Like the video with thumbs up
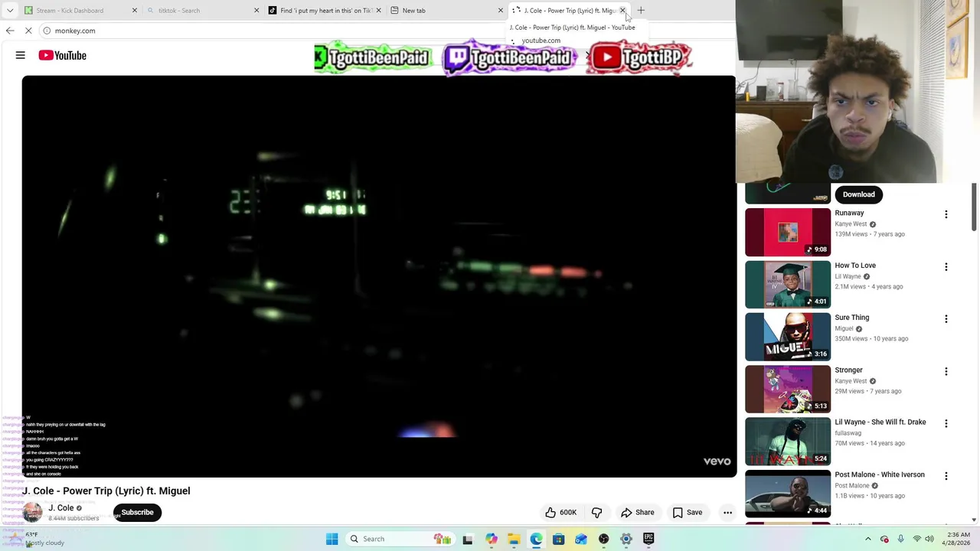This screenshot has width=980, height=551. [x=560, y=513]
